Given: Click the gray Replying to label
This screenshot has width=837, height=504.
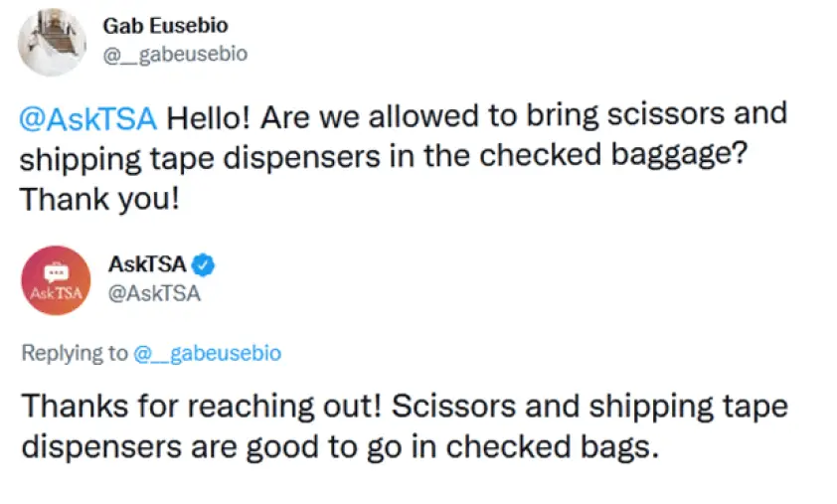Looking at the screenshot, I should [75, 353].
